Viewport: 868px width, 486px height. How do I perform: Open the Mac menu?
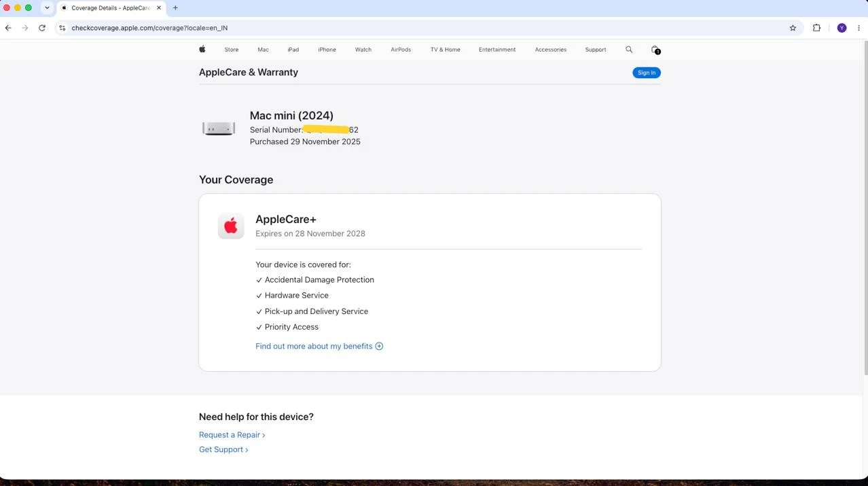(263, 50)
